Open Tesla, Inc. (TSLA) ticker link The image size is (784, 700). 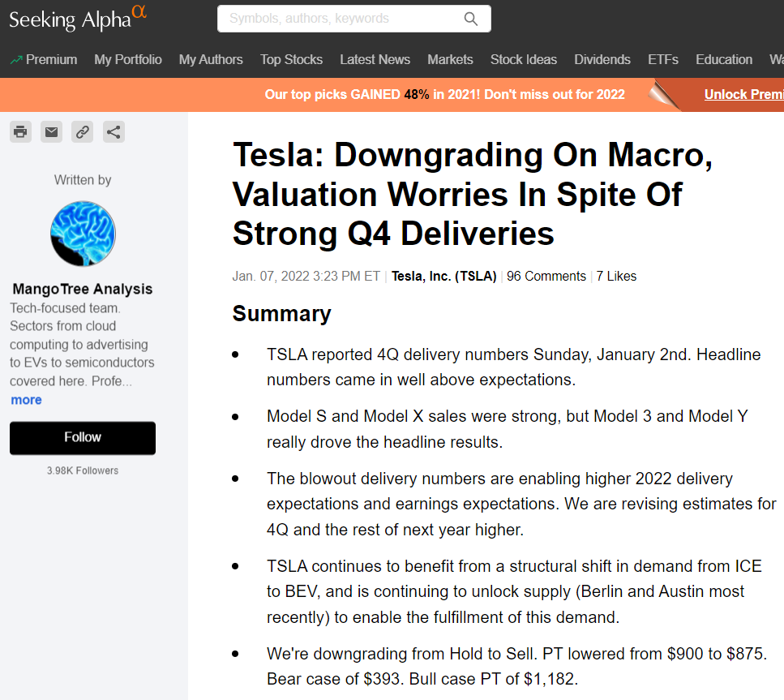444,277
